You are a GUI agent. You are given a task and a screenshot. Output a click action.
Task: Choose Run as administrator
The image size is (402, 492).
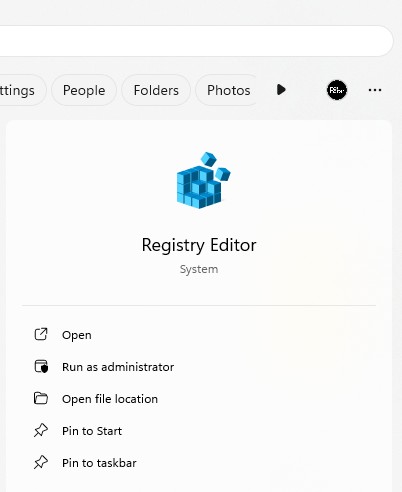point(118,367)
